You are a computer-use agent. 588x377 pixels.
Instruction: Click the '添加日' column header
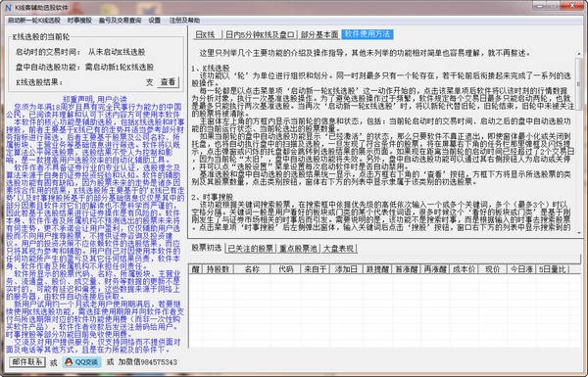coord(346,269)
